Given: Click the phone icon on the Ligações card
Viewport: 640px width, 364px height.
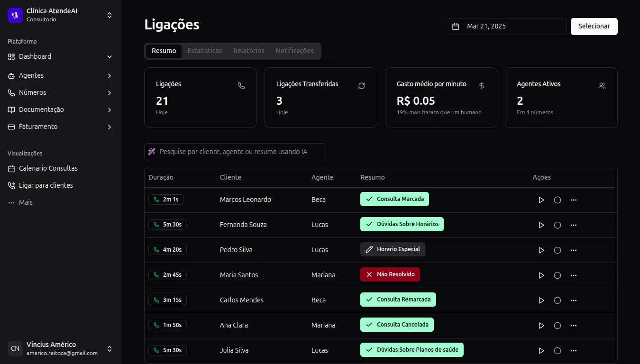Looking at the screenshot, I should (x=241, y=86).
